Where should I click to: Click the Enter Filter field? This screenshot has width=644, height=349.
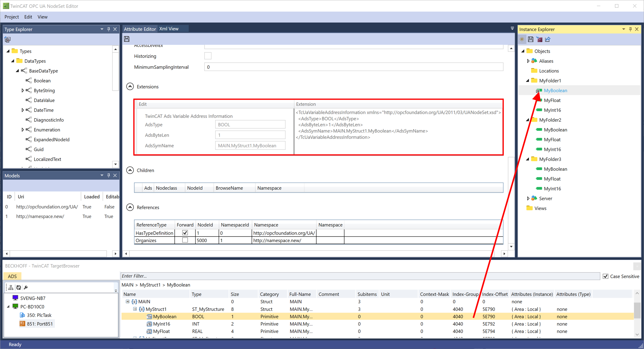pyautogui.click(x=360, y=276)
